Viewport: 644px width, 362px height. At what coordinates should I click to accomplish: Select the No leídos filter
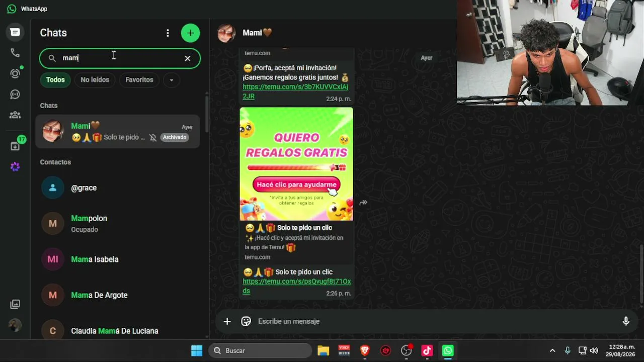point(95,80)
